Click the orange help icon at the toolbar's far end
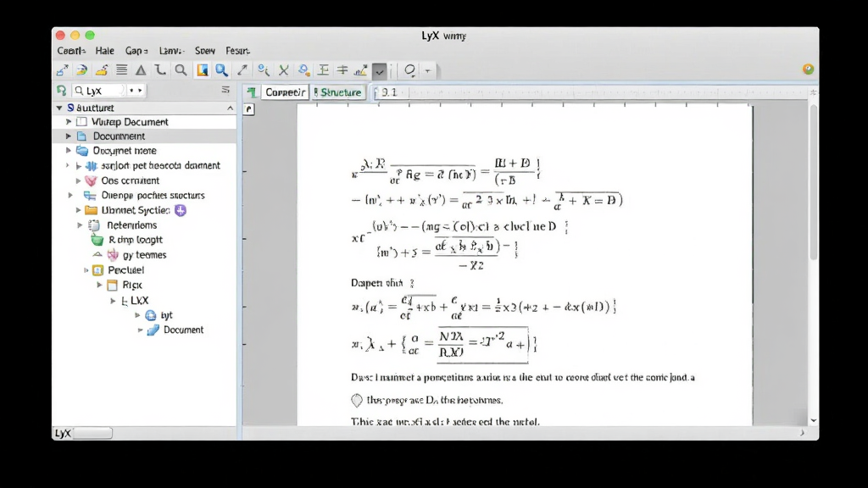Viewport: 868px width, 488px height. coord(808,69)
